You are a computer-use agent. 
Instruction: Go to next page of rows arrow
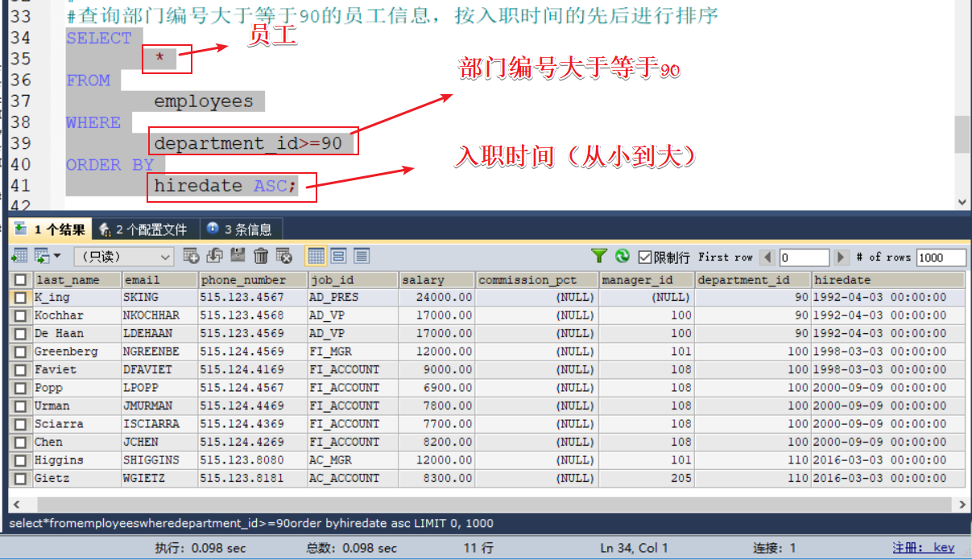click(x=842, y=257)
